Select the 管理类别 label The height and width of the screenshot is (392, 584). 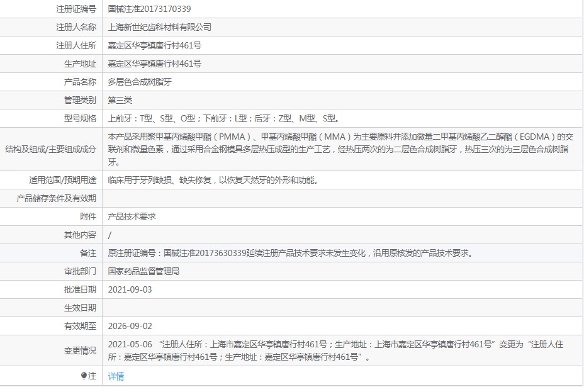(80, 100)
